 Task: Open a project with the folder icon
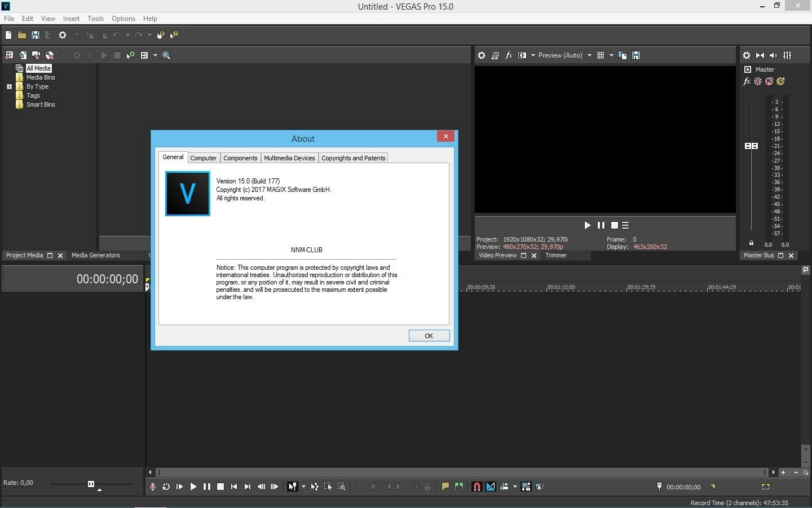(21, 35)
